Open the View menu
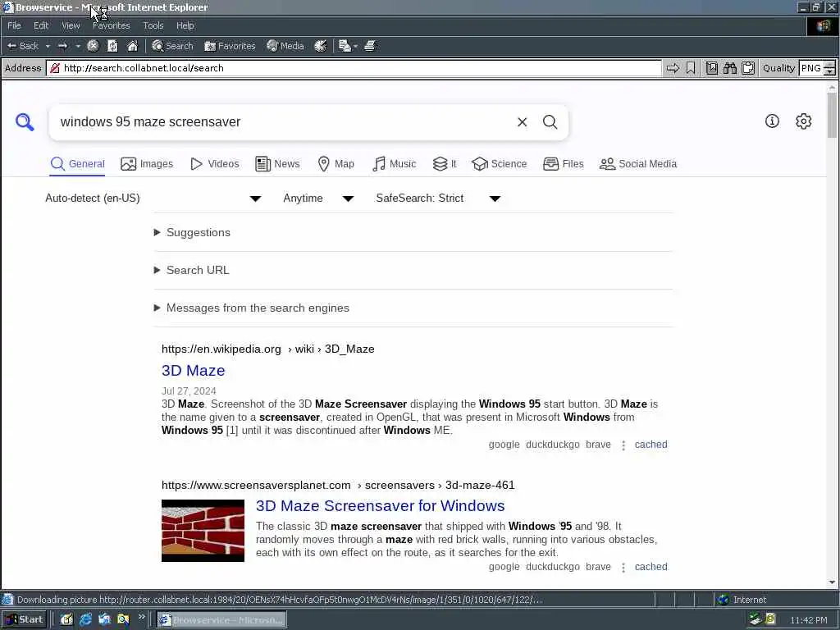The image size is (840, 630). coord(71,25)
